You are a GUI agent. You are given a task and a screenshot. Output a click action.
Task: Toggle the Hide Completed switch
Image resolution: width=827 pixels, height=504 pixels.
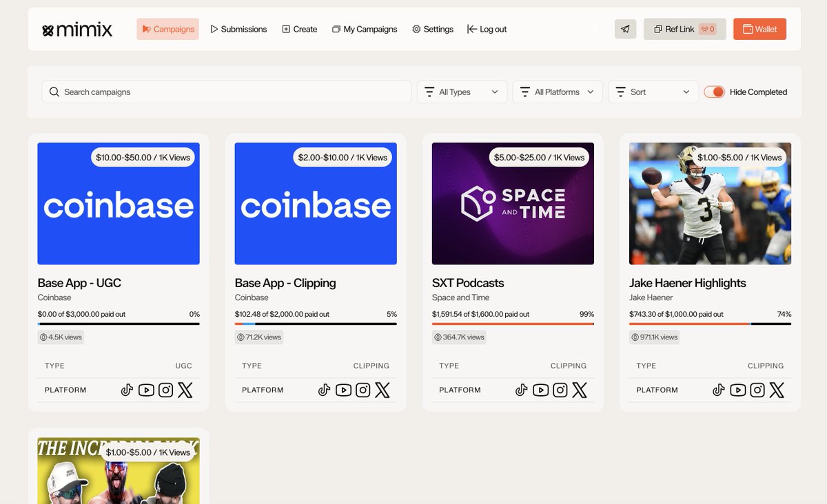click(714, 92)
